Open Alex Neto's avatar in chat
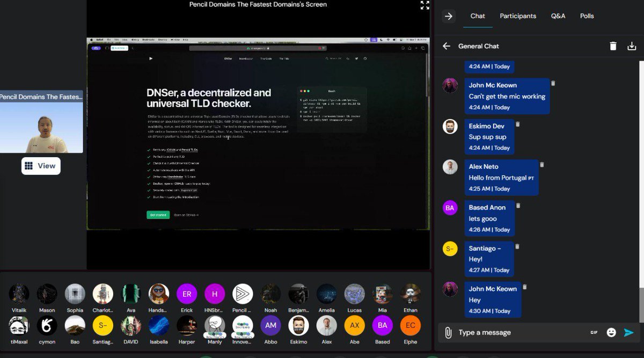644x358 pixels. pyautogui.click(x=450, y=167)
